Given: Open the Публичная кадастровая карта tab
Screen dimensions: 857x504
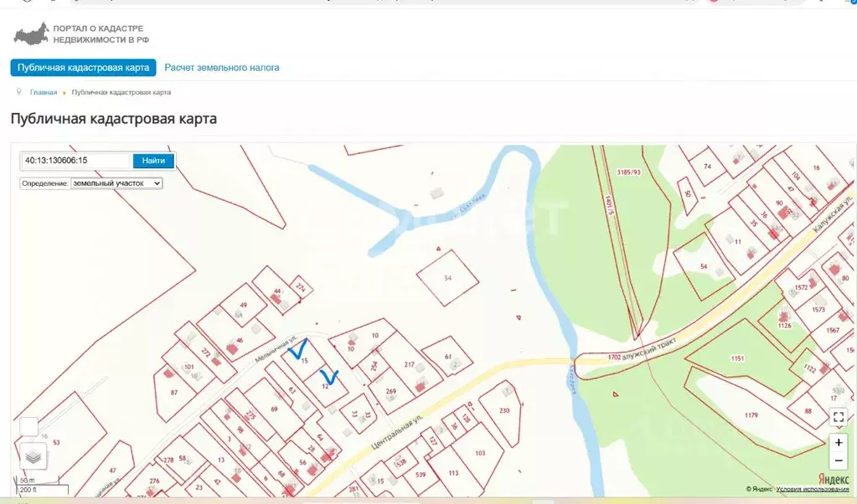Looking at the screenshot, I should tap(83, 68).
